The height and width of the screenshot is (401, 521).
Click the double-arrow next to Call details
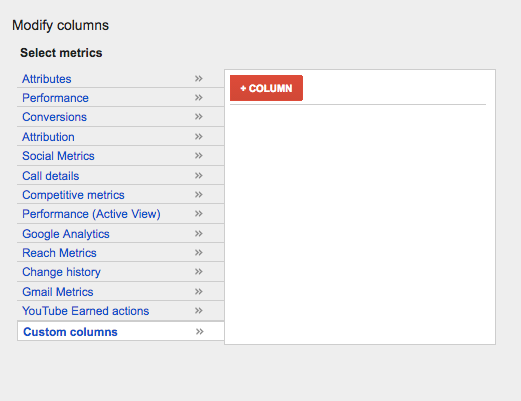point(199,176)
